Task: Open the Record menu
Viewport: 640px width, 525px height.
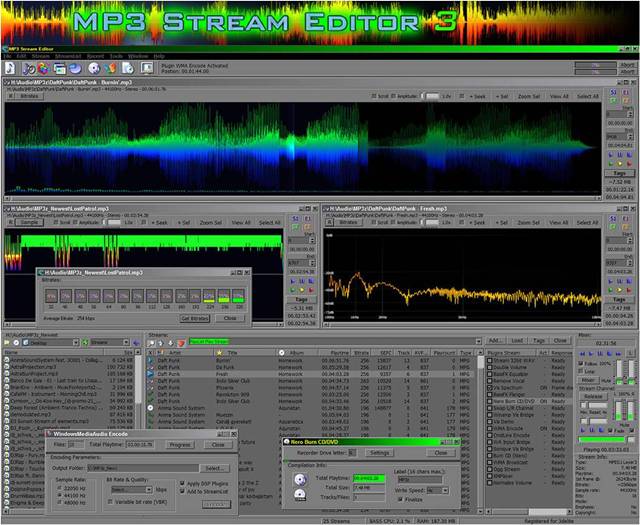Action: (x=96, y=56)
